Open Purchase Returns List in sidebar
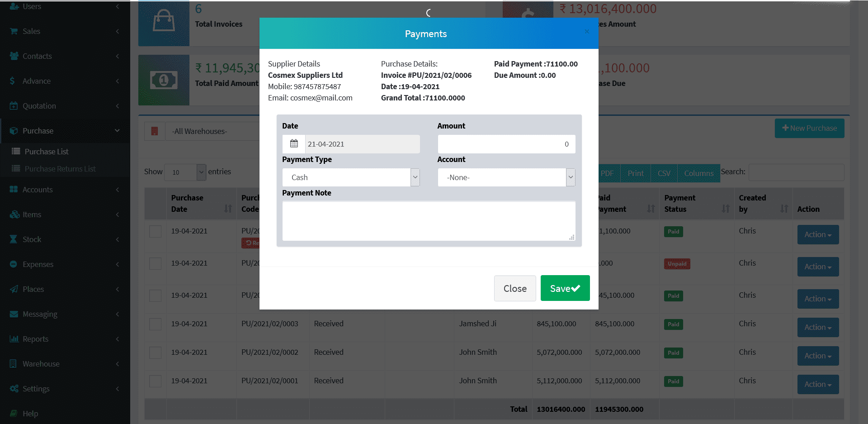The image size is (868, 424). (x=60, y=169)
